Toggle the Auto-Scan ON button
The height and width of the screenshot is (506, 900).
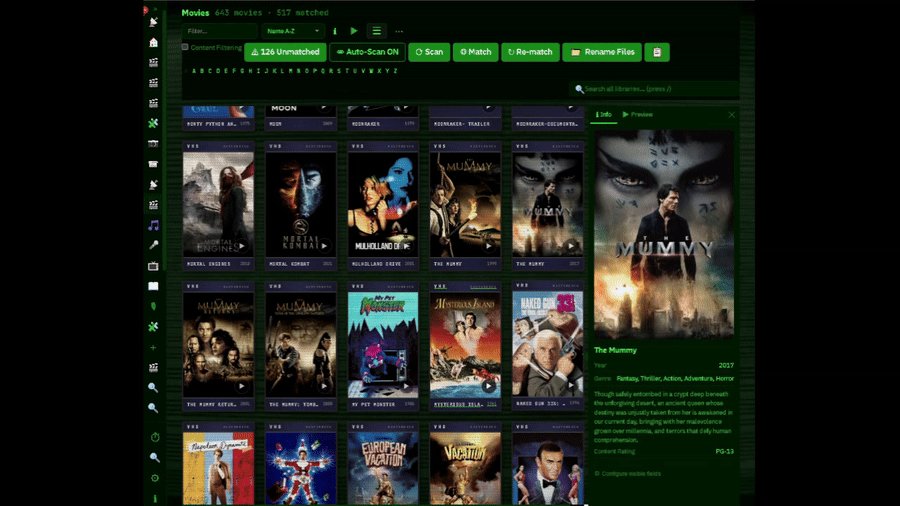click(x=367, y=52)
